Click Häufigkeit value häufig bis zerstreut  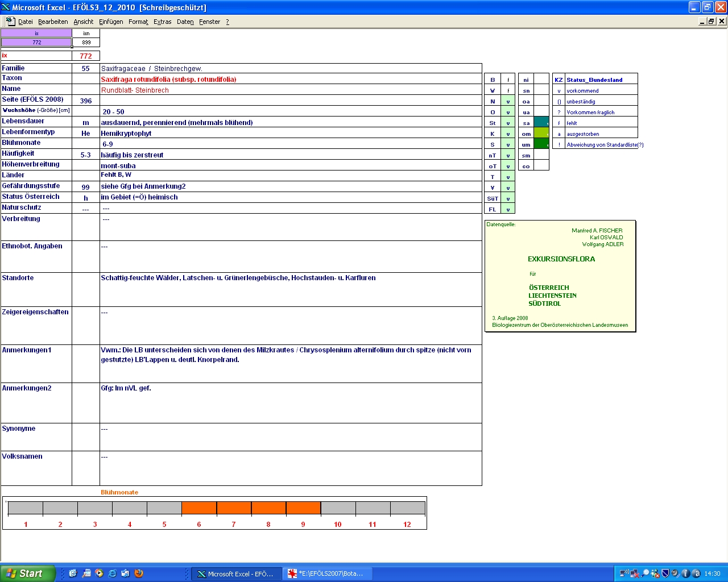coord(291,155)
